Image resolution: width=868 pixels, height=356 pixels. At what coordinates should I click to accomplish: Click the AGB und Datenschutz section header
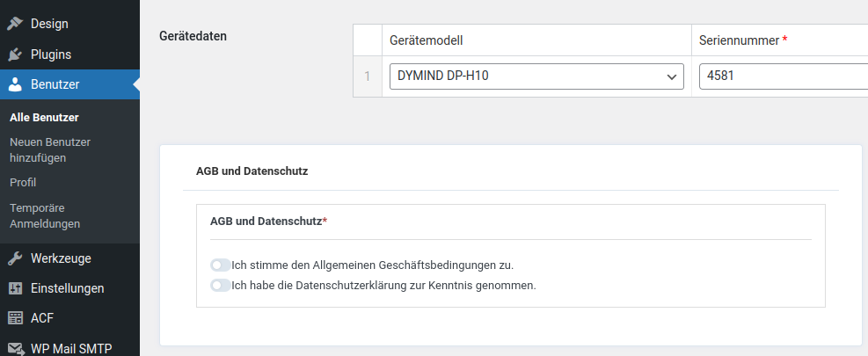coord(252,171)
